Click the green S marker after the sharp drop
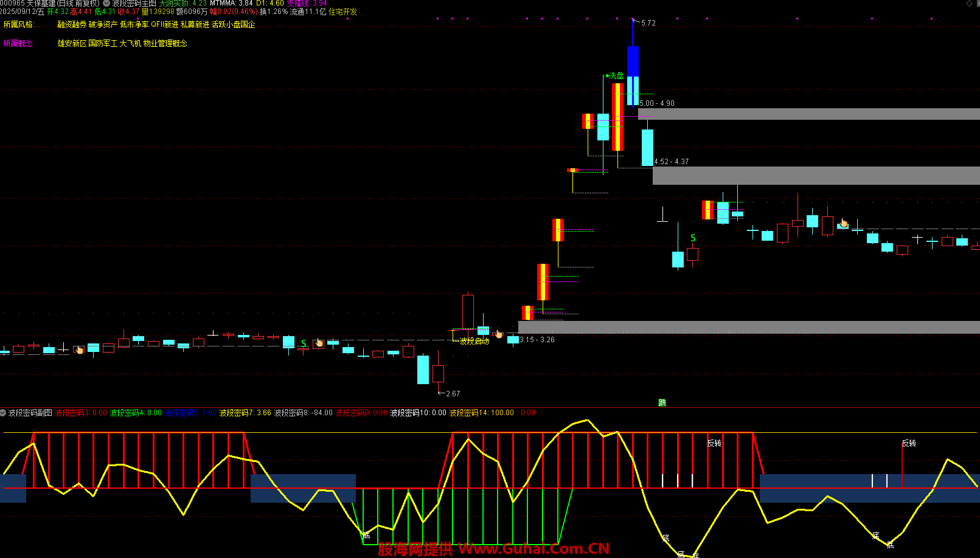Image resolution: width=980 pixels, height=558 pixels. coord(693,238)
